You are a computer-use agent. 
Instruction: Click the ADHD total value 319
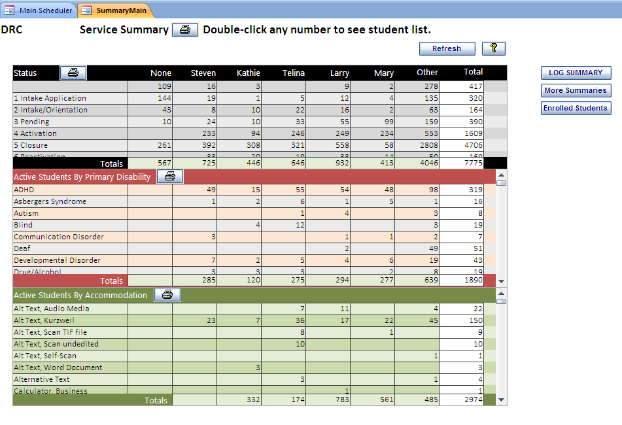tap(476, 188)
